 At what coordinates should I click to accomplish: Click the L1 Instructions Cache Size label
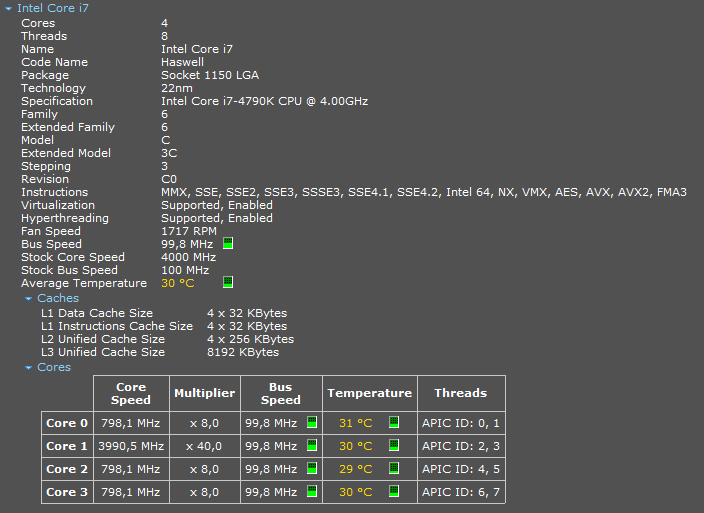coord(117,326)
